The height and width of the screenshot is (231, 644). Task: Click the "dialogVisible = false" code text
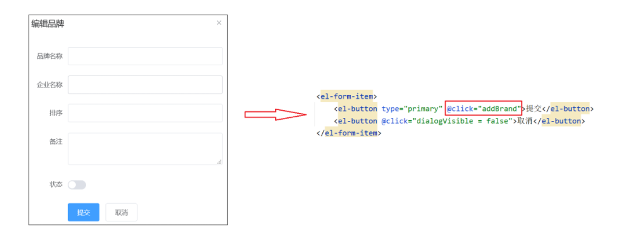point(463,121)
